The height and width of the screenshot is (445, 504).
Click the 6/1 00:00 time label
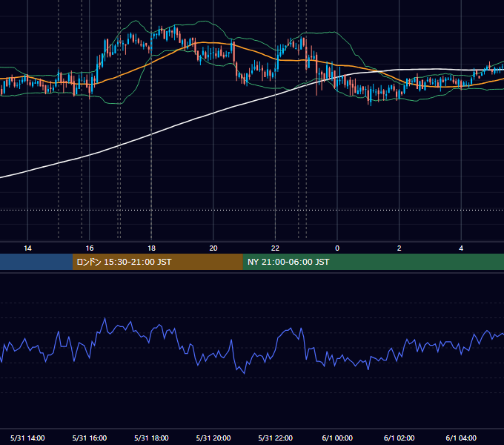[337, 438]
